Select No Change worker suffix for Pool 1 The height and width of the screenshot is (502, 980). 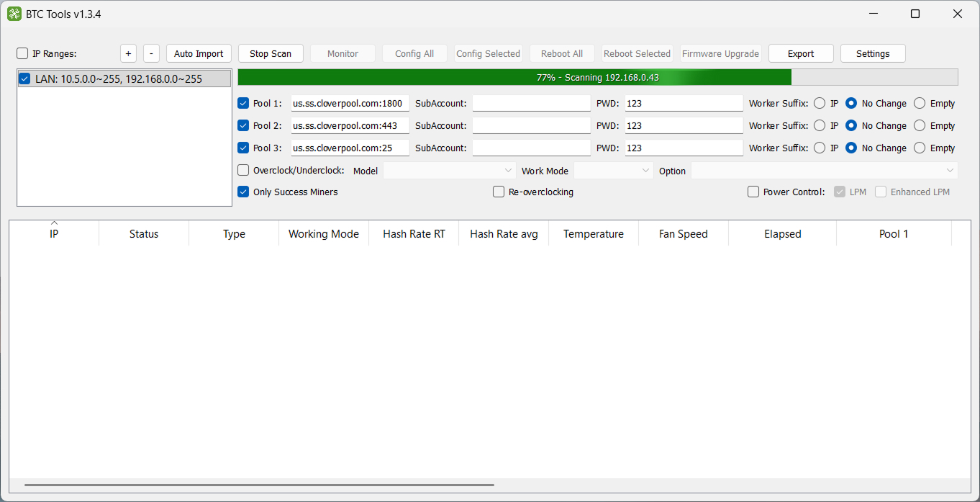tap(851, 103)
